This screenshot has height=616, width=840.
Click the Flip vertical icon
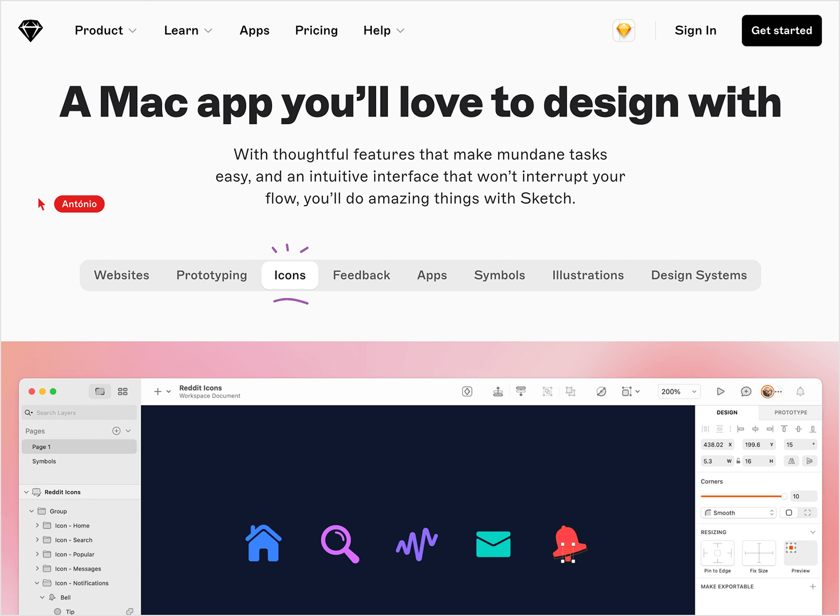coord(809,461)
